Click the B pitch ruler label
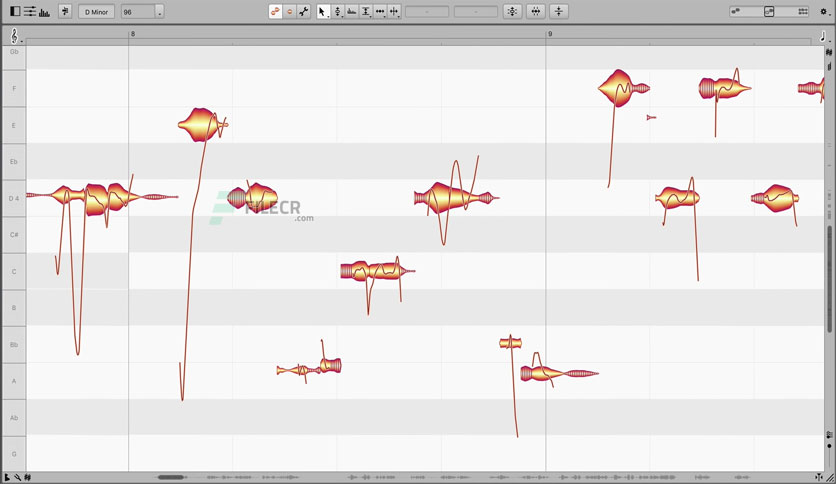 coord(14,308)
